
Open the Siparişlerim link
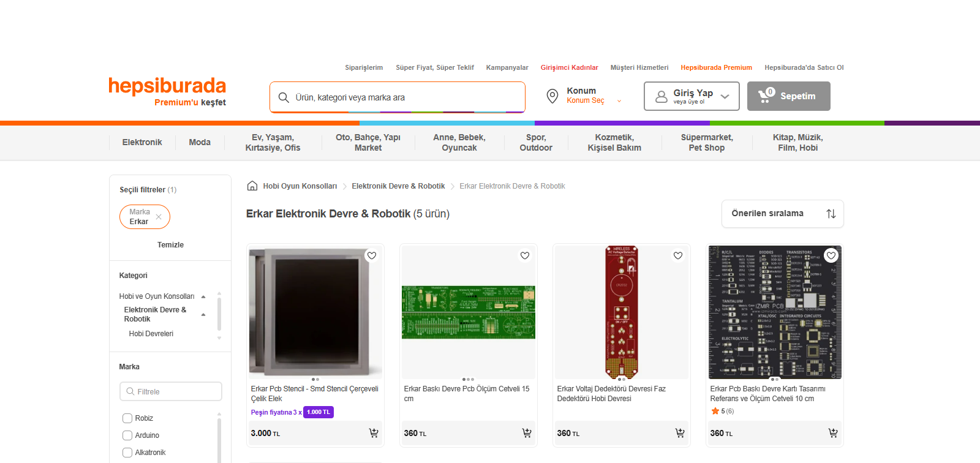[x=364, y=67]
